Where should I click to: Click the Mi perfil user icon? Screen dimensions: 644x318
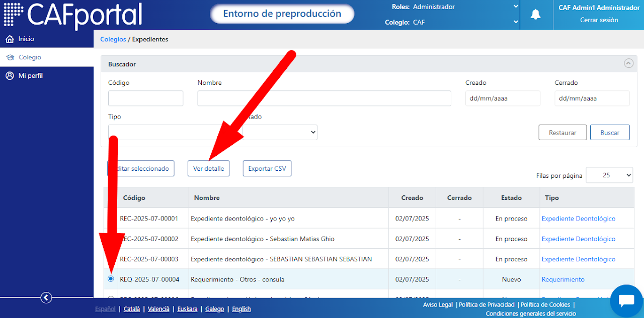coord(10,75)
